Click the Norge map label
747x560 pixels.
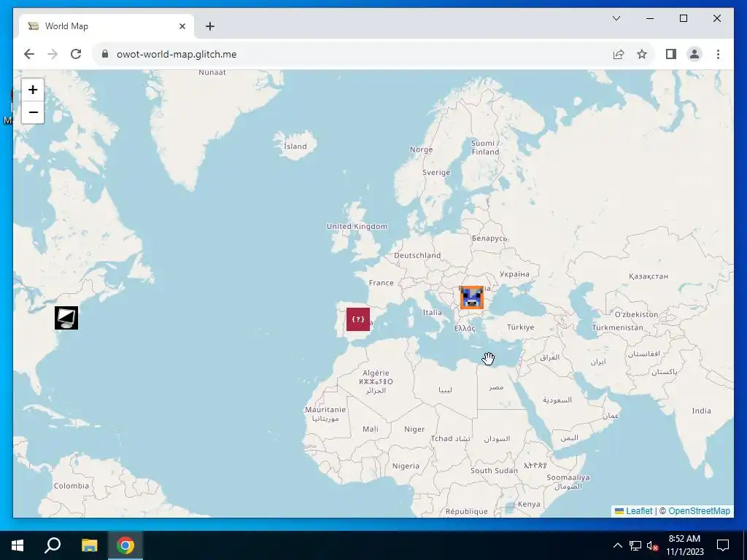point(422,149)
